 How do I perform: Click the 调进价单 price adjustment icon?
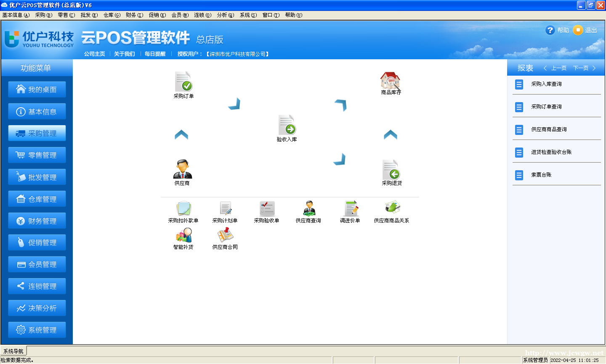[350, 209]
